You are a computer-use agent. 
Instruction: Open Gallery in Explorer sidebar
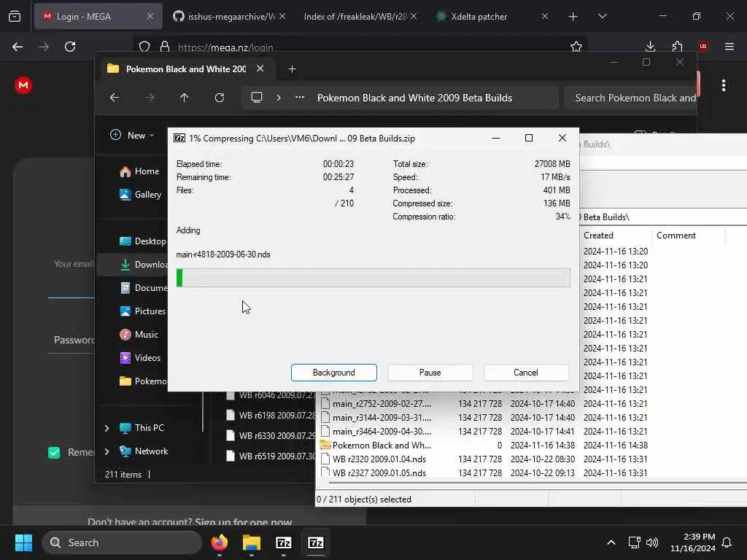point(141,194)
